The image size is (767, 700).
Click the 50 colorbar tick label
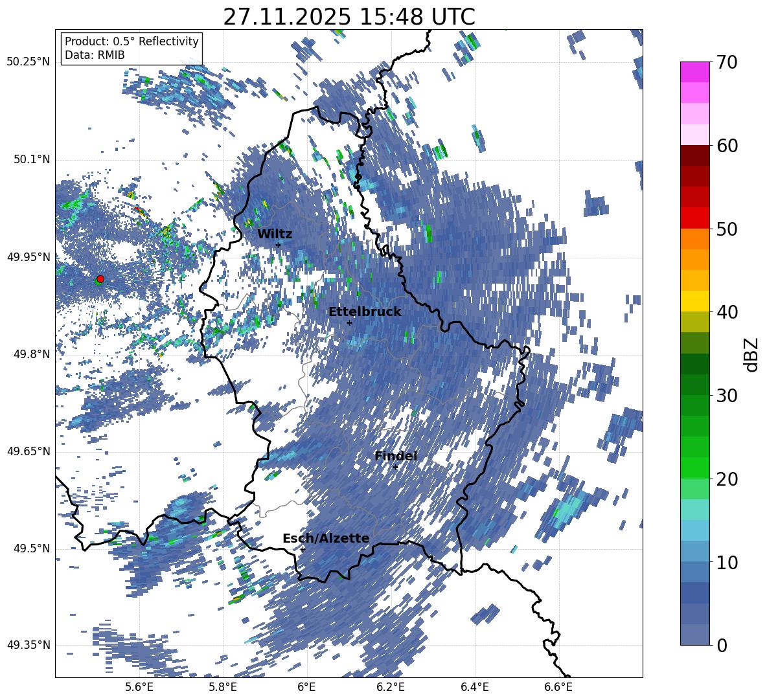[727, 229]
